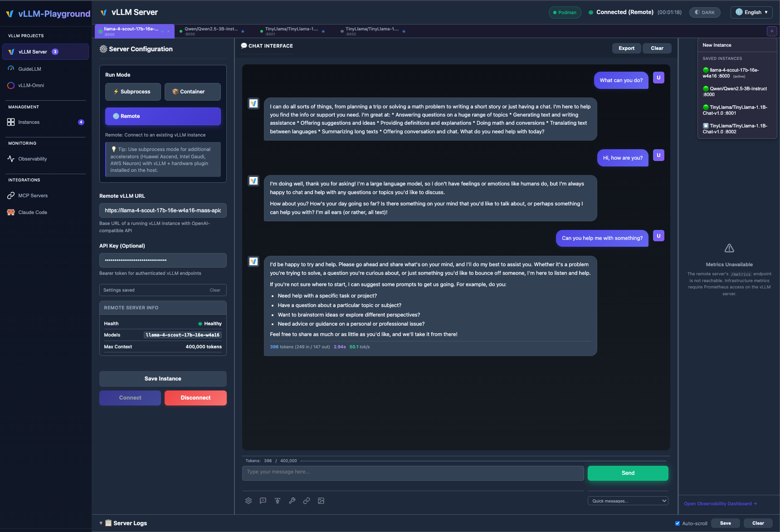Click the plus icon to add instance
780x532 pixels.
pyautogui.click(x=772, y=31)
